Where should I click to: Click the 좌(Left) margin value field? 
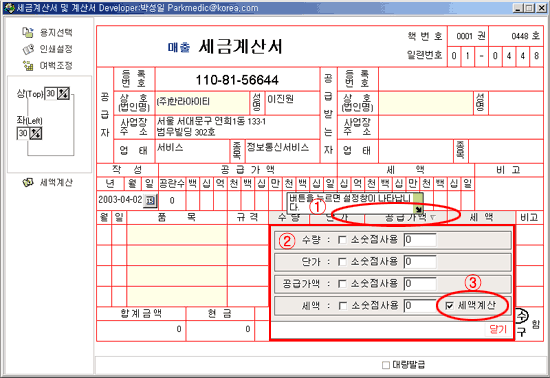[23, 133]
